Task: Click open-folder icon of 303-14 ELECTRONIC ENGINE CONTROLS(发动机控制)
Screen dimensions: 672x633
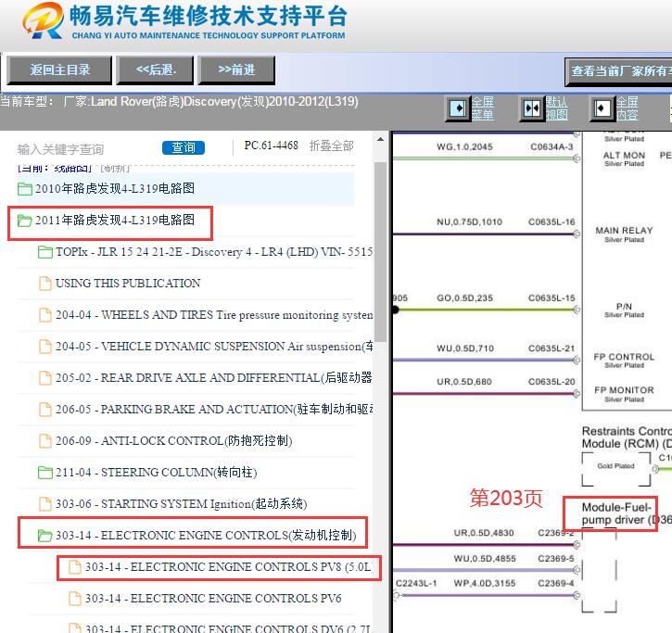Action: (x=45, y=536)
